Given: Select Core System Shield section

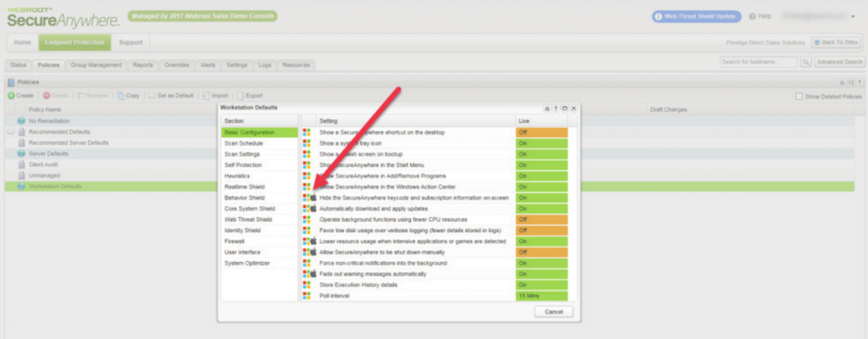Looking at the screenshot, I should (x=259, y=208).
